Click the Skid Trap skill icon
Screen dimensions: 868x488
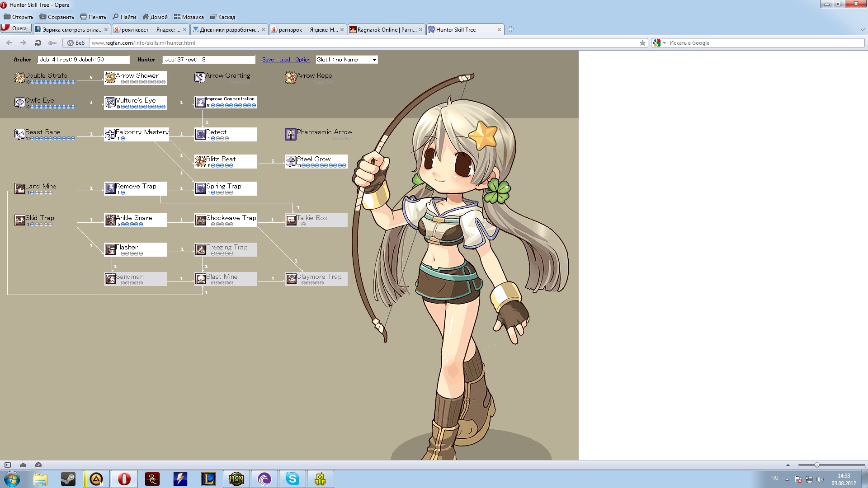pyautogui.click(x=19, y=220)
